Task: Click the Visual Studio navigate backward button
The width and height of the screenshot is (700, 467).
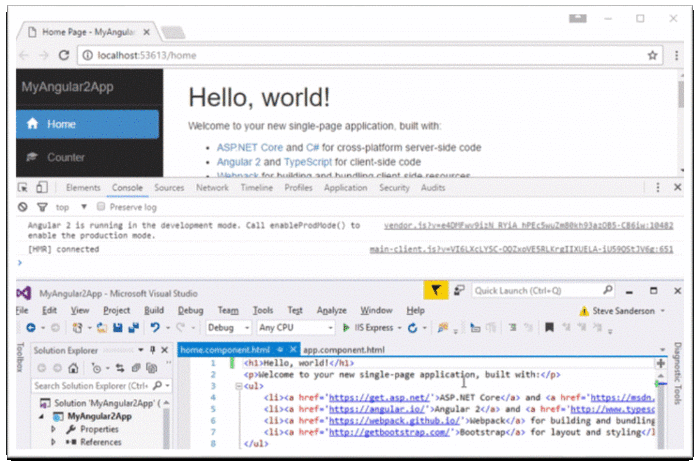Action: tap(31, 328)
